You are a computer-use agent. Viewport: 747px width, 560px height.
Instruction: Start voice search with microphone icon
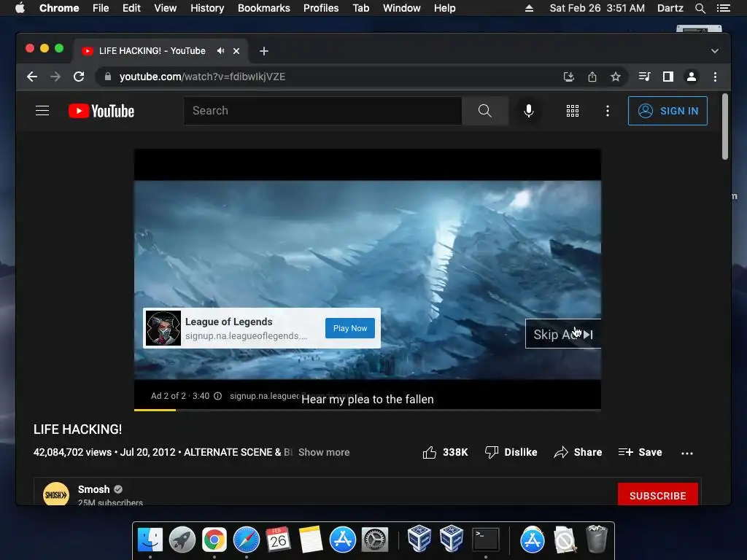point(528,111)
